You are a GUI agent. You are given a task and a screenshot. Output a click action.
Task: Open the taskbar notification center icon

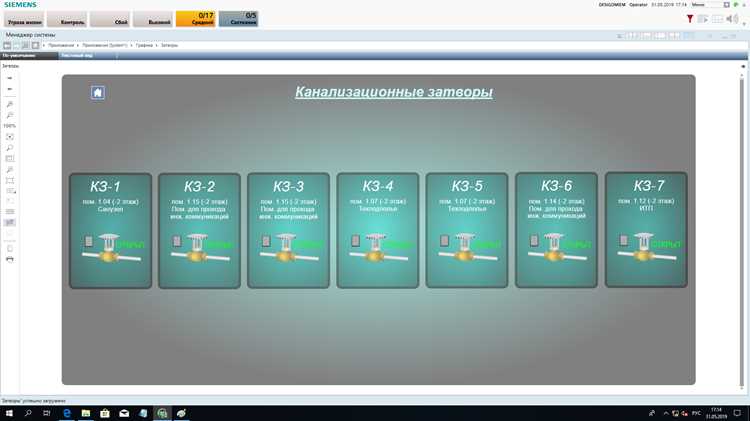coord(737,413)
